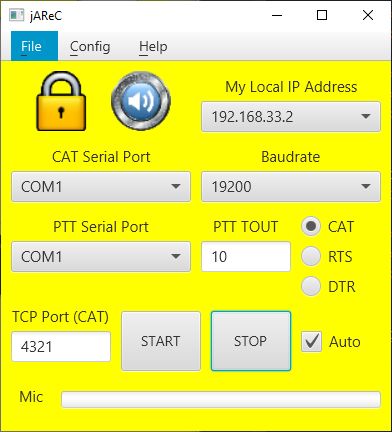
Task: Click the jAReC app icon in title bar
Action: 16,15
